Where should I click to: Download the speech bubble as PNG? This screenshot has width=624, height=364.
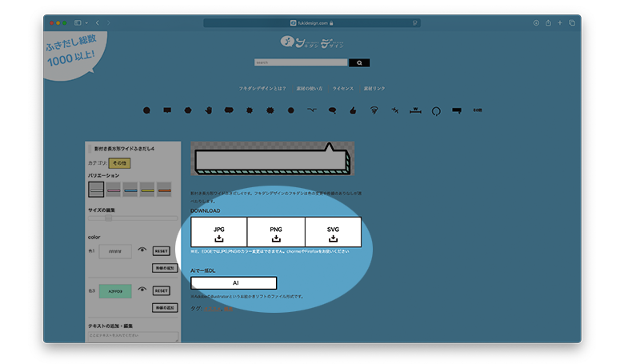point(276,232)
